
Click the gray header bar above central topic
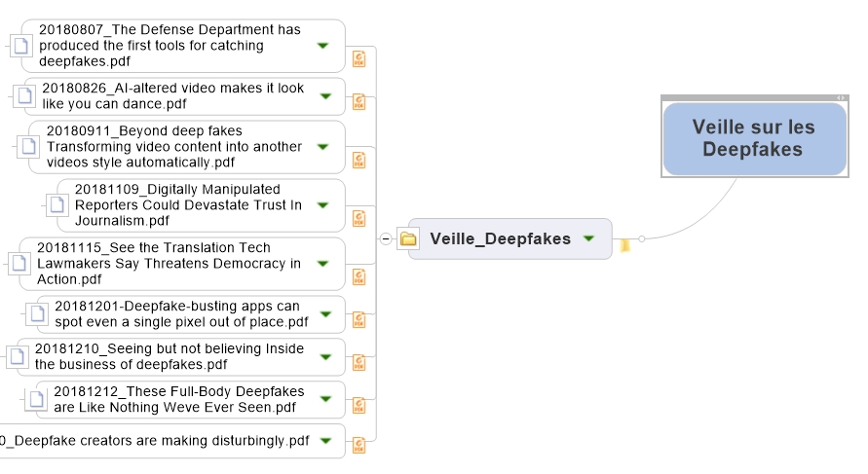point(755,98)
